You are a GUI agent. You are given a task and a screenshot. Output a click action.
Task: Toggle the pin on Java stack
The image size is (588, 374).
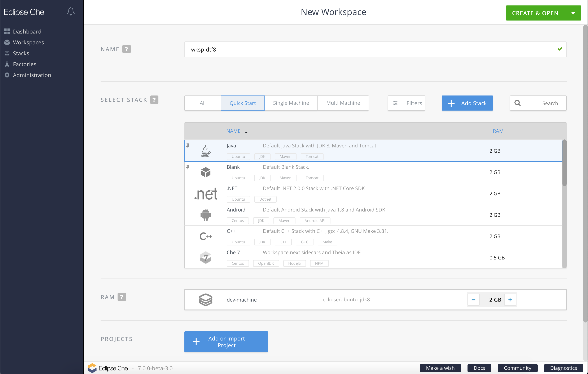coord(188,146)
